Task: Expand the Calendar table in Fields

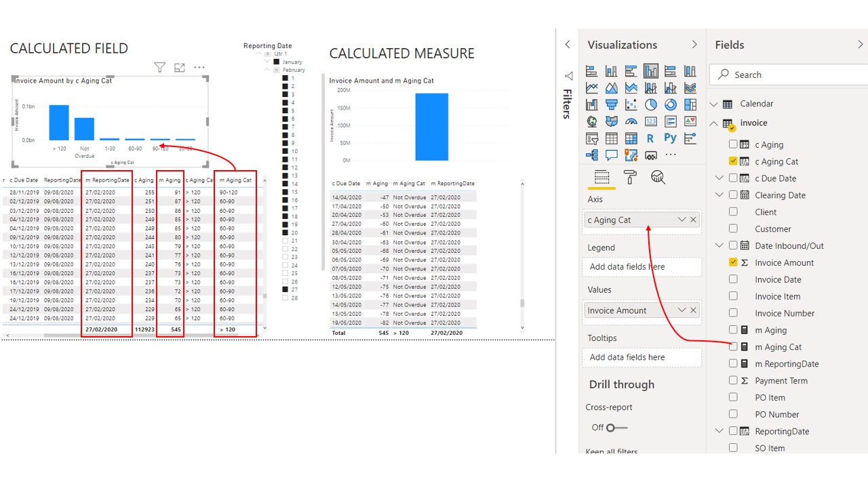Action: point(713,104)
